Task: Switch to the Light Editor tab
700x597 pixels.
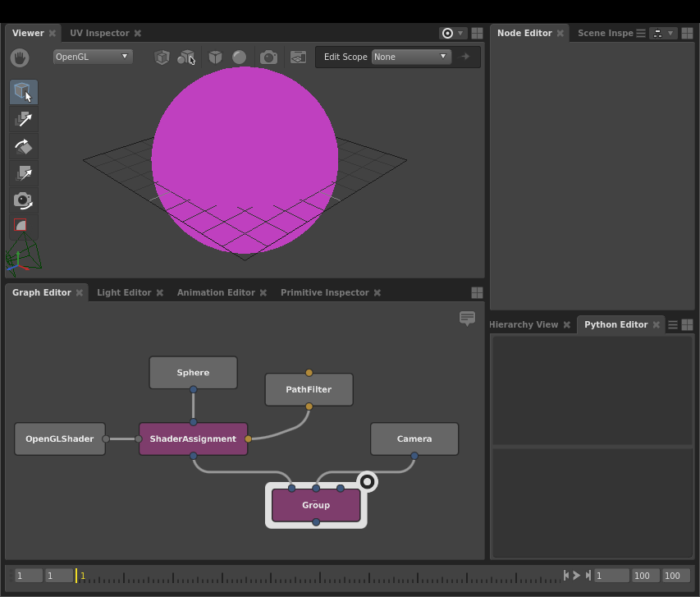Action: point(124,292)
